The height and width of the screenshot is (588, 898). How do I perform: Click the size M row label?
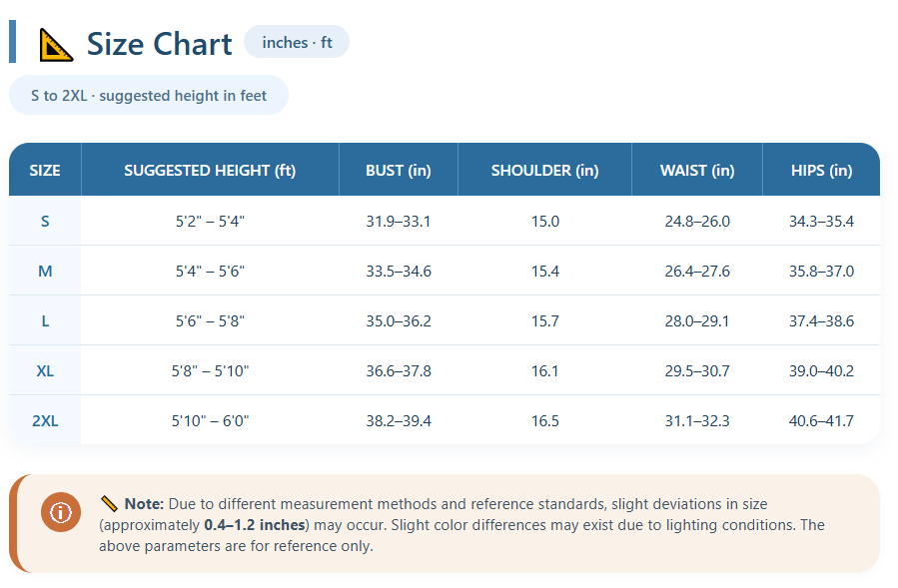[x=45, y=272]
